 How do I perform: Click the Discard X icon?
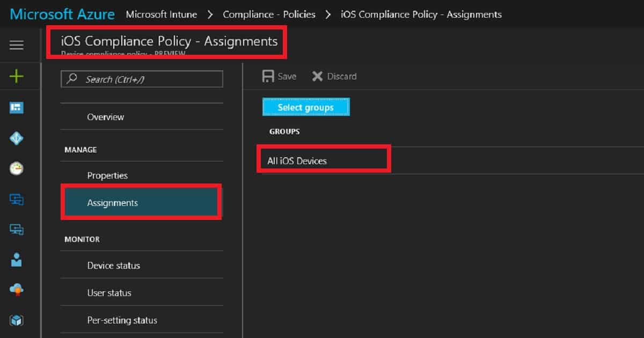point(318,76)
